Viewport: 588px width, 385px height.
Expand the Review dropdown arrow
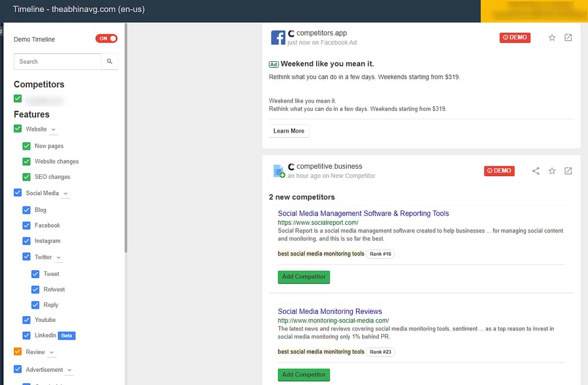pos(52,352)
